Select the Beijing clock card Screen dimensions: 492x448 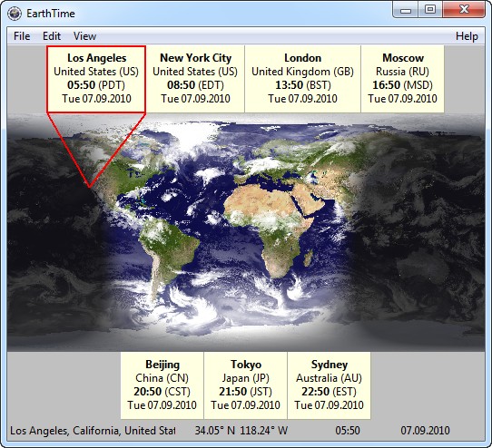tap(162, 385)
